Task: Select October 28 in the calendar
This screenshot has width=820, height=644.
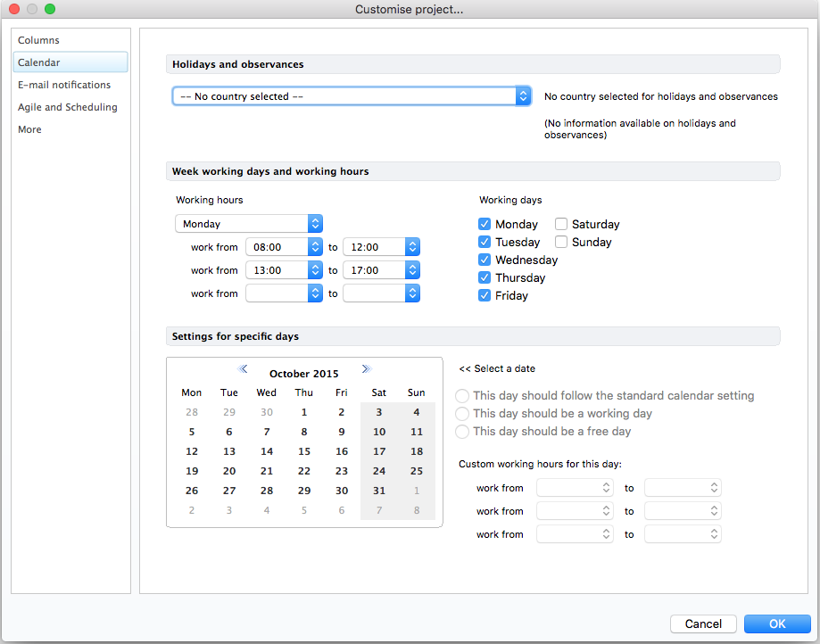Action: click(267, 491)
